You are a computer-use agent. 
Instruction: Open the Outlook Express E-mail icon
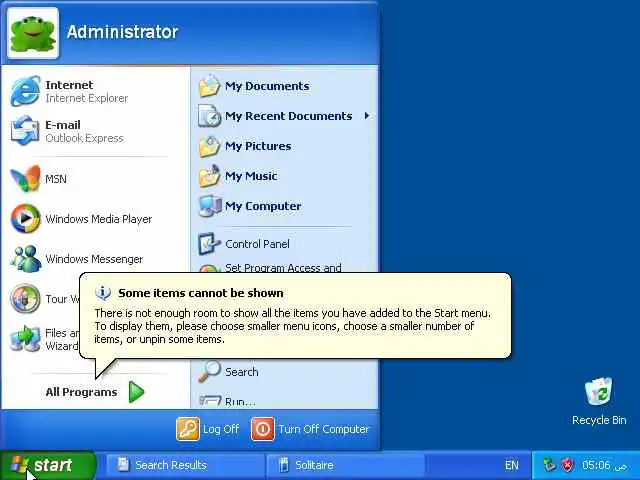[x=26, y=131]
